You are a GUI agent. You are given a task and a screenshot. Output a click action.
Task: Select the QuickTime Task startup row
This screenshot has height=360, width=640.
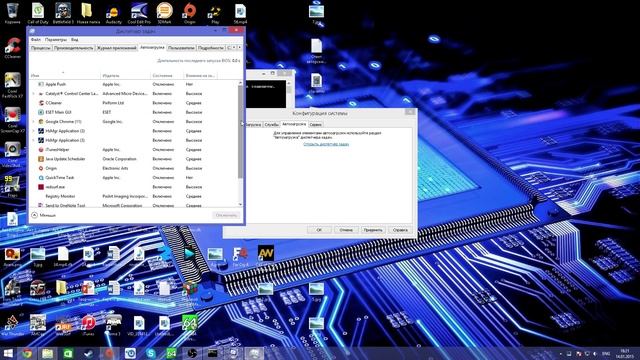click(x=134, y=178)
